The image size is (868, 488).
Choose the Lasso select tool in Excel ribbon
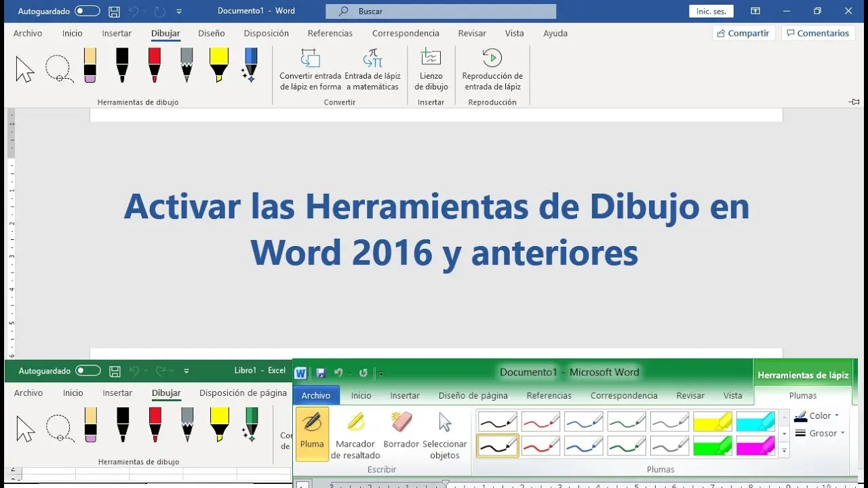pyautogui.click(x=60, y=428)
